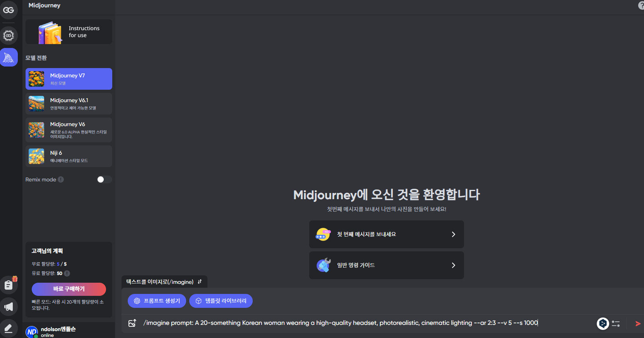Image resolution: width=644 pixels, height=338 pixels.
Task: Open the 템플릿 라이브러리 template library
Action: click(x=221, y=301)
